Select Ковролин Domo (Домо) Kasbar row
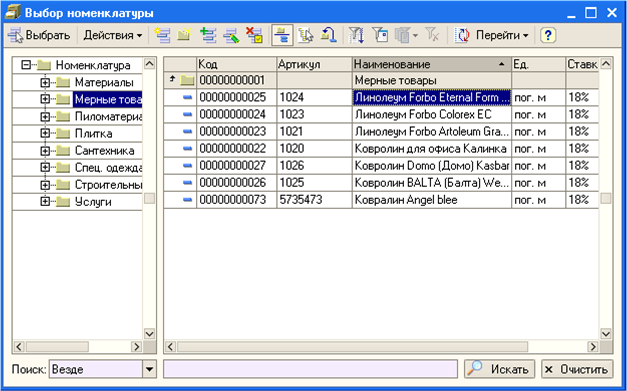 381,166
